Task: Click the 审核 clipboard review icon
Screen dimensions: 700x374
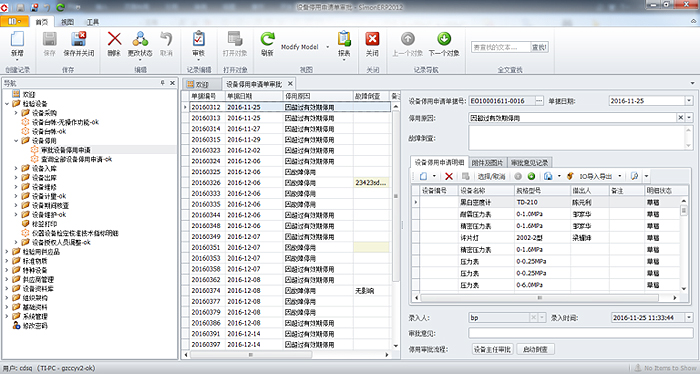Action: 199,39
